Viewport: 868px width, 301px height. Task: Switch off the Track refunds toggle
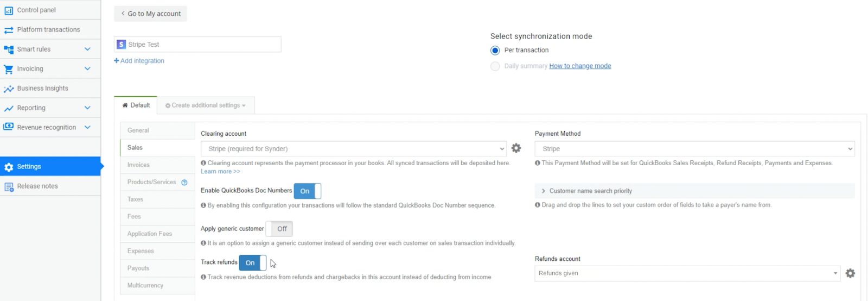[x=253, y=262]
